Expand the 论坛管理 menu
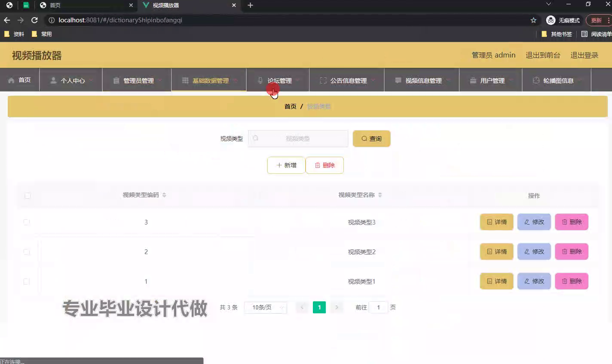 pos(278,80)
